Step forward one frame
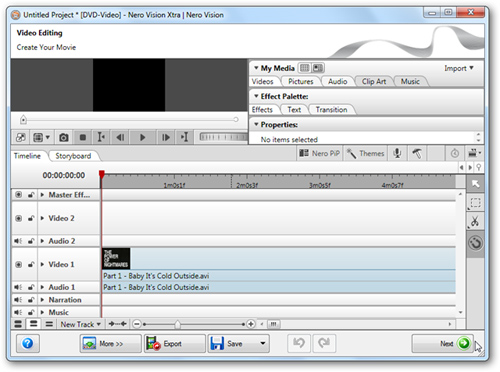500x372 pixels. point(166,137)
